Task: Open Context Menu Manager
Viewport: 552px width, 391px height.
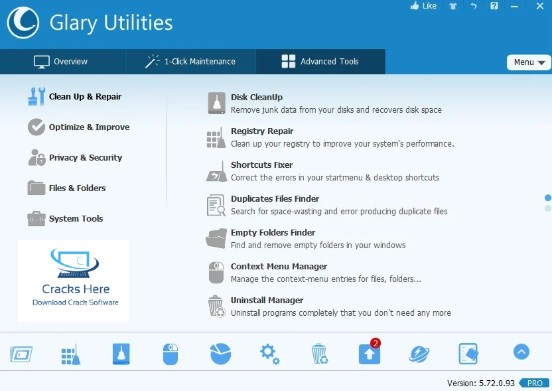Action: pos(314,272)
